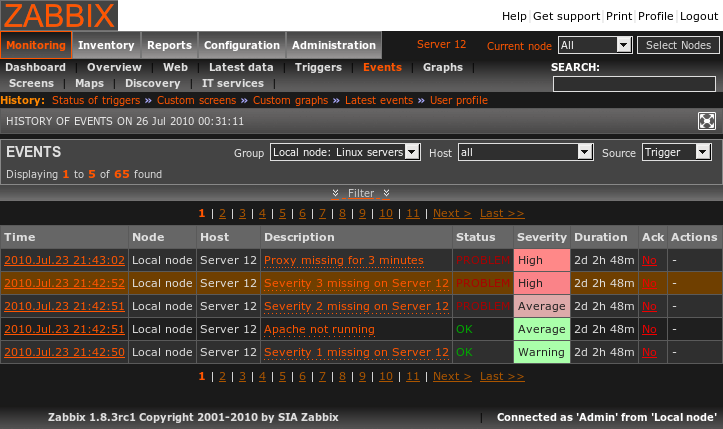Click Last in top pagination
The width and height of the screenshot is (723, 429).
coord(502,214)
